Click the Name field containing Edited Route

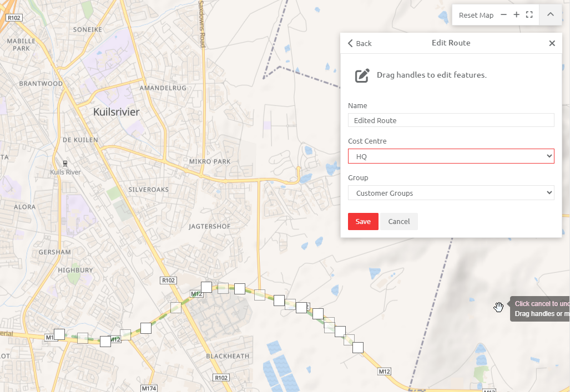point(451,120)
